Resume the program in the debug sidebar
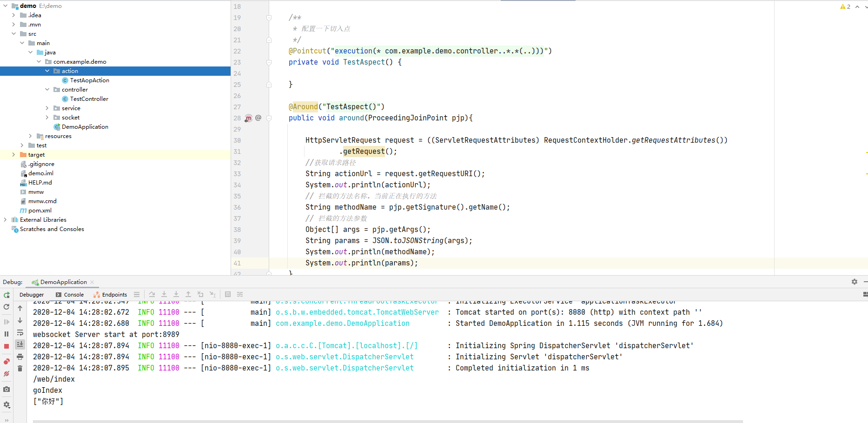The width and height of the screenshot is (868, 423). coord(7,322)
